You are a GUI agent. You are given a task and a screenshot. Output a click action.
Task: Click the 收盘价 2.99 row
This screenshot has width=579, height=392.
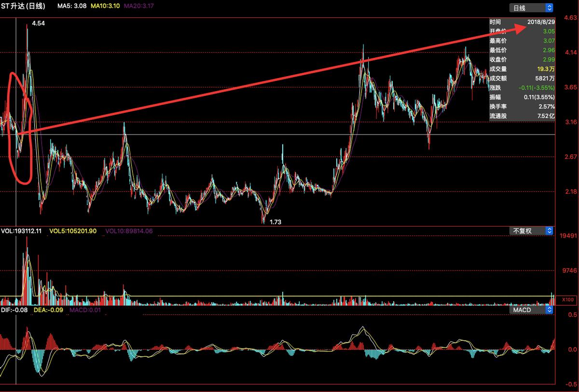point(522,60)
